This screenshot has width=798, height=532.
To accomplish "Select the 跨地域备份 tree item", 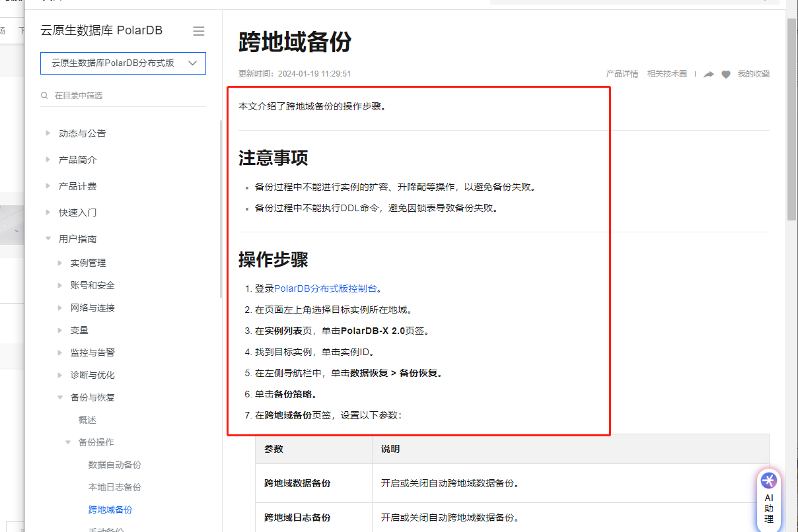I will coord(110,510).
